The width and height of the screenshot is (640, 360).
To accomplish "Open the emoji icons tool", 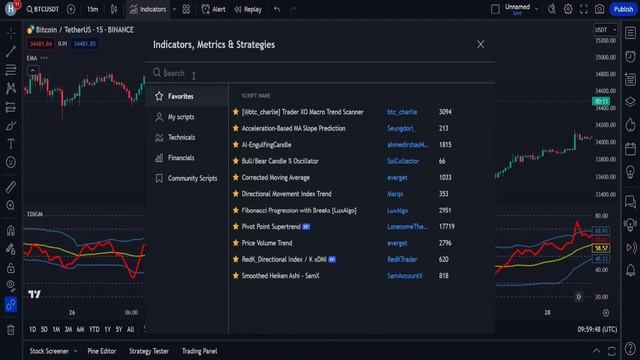I will (11, 162).
